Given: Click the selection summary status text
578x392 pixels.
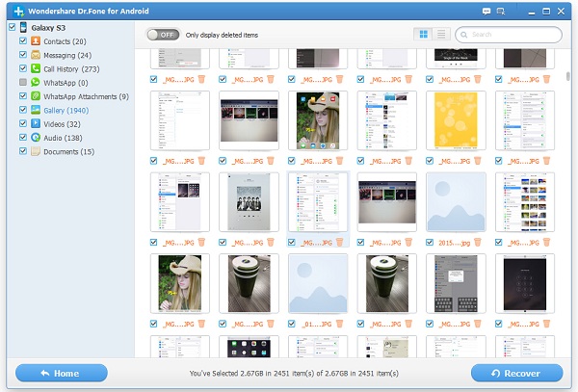Looking at the screenshot, I should pos(294,373).
